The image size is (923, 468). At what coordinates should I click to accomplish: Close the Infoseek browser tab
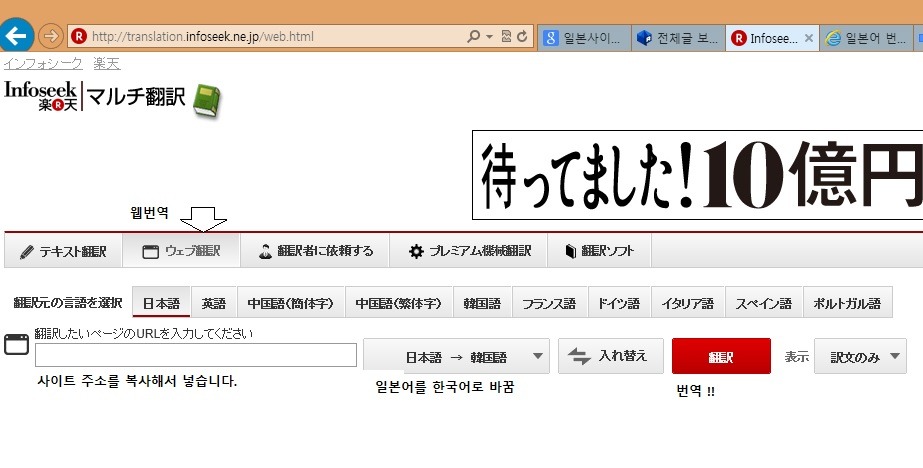point(807,39)
